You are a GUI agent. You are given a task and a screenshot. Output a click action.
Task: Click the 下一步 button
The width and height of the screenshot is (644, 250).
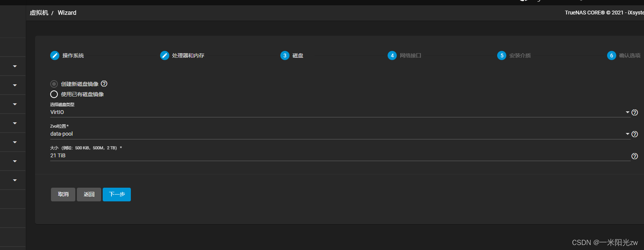(x=117, y=195)
